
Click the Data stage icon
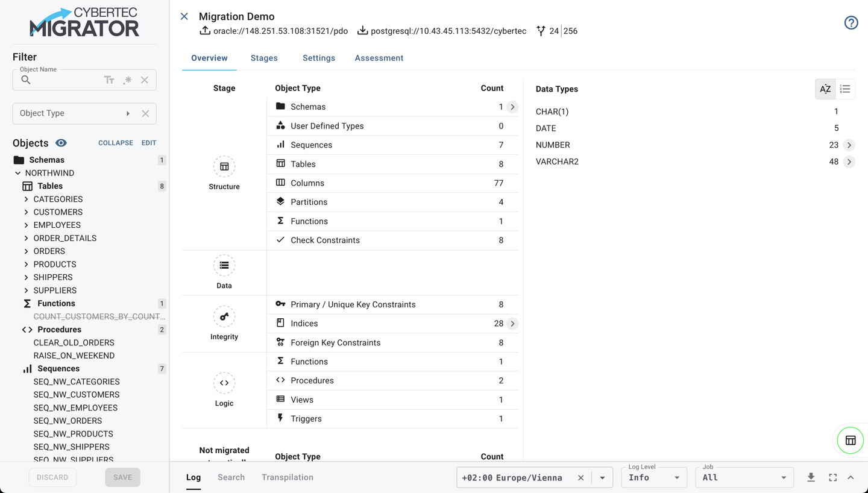(224, 266)
